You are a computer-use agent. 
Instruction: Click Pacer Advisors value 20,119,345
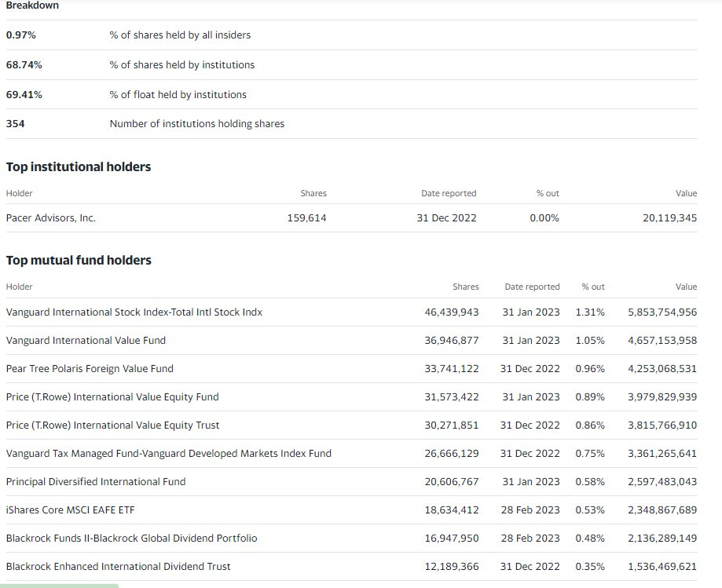pyautogui.click(x=670, y=218)
